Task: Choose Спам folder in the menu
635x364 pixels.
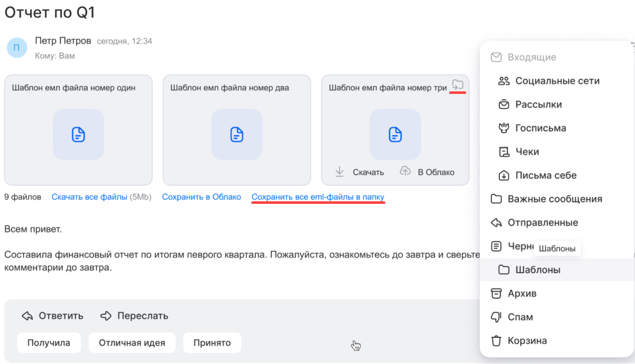Action: tap(520, 317)
